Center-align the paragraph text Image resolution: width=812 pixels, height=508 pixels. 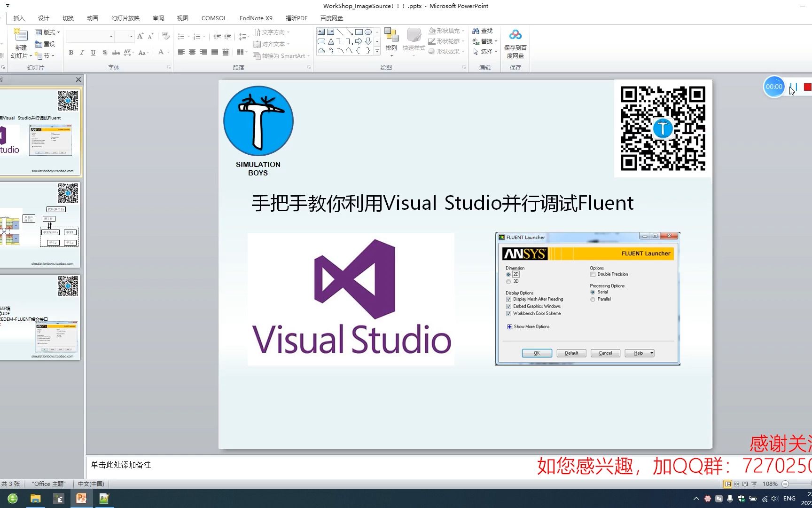pyautogui.click(x=192, y=52)
